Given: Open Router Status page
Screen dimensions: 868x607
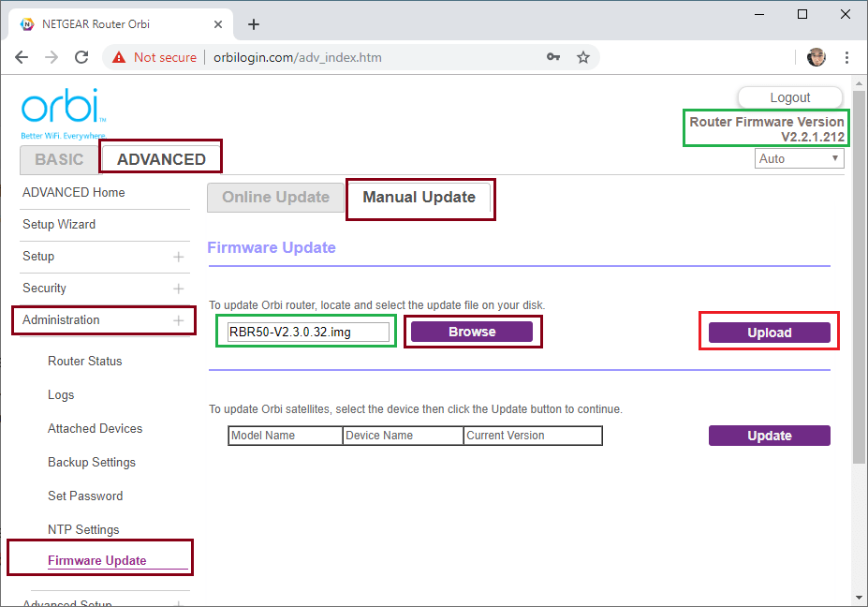Looking at the screenshot, I should pyautogui.click(x=84, y=361).
